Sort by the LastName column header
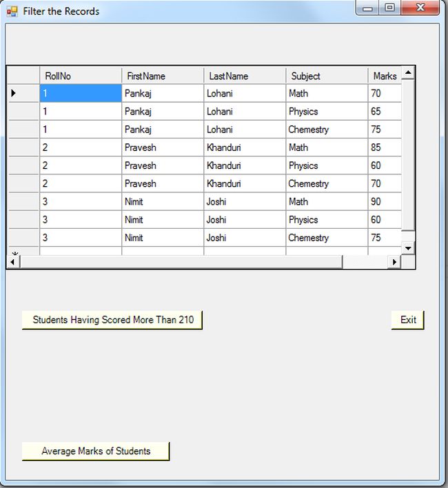 245,76
